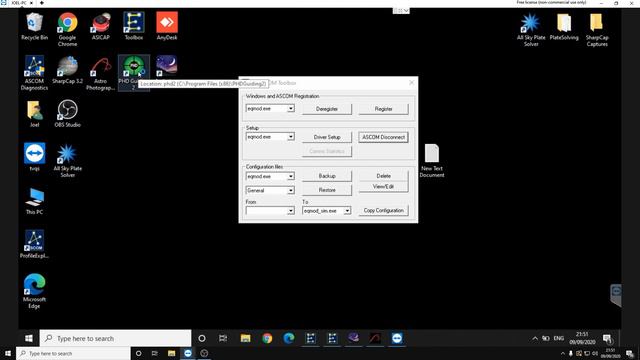Click TeamViewer on the local taskbar
The height and width of the screenshot is (360, 640).
coord(188,353)
